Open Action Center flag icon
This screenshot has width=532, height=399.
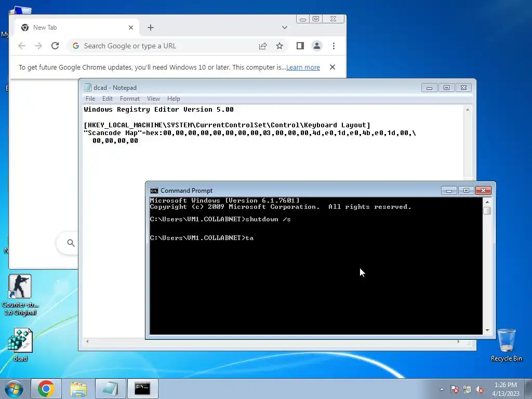pyautogui.click(x=454, y=389)
